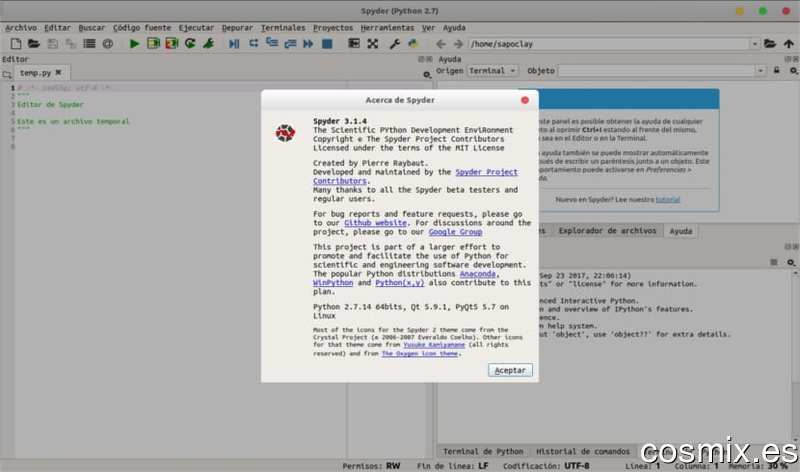Viewport: 800px width, 472px height.
Task: Open the Python(x,y) link
Action: pyautogui.click(x=399, y=283)
